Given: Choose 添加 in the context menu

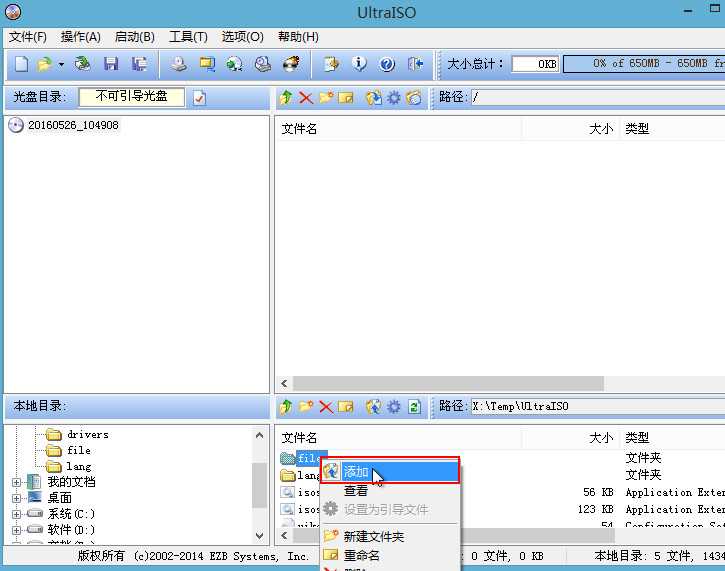Looking at the screenshot, I should tap(390, 472).
